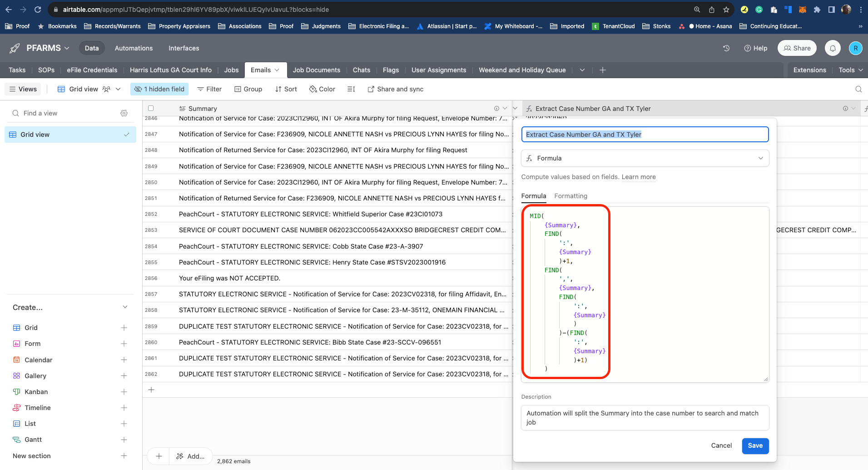Toggle the 1 hidden field control
The height and width of the screenshot is (470, 868).
click(160, 89)
